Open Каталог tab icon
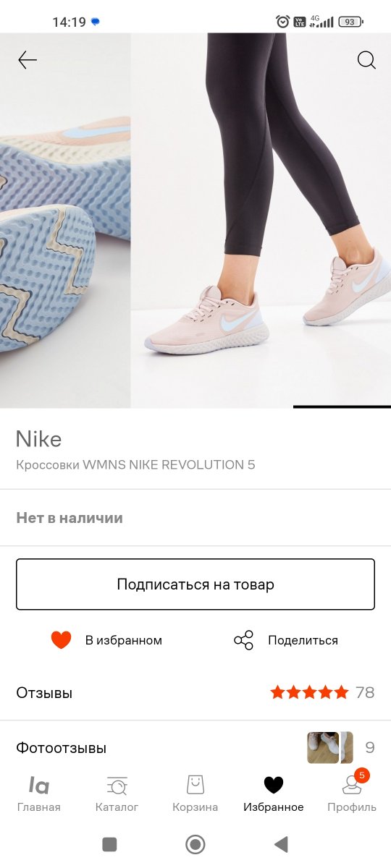 click(x=117, y=793)
